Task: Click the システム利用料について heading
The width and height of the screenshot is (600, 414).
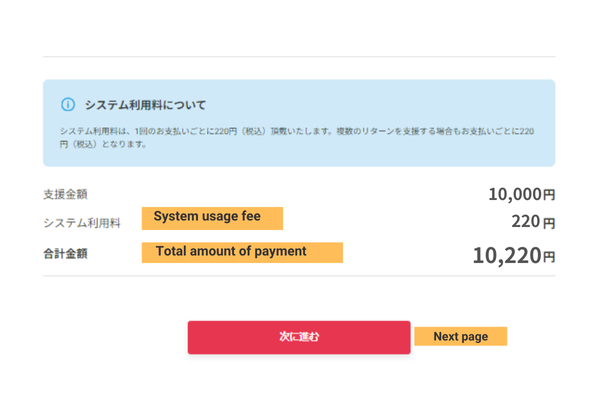Action: click(x=145, y=104)
